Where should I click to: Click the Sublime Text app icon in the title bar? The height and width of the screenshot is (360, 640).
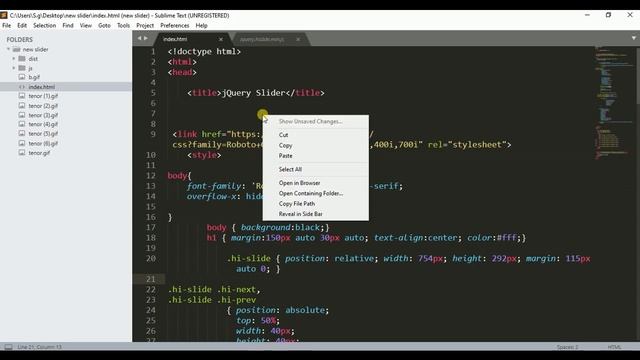[4, 15]
